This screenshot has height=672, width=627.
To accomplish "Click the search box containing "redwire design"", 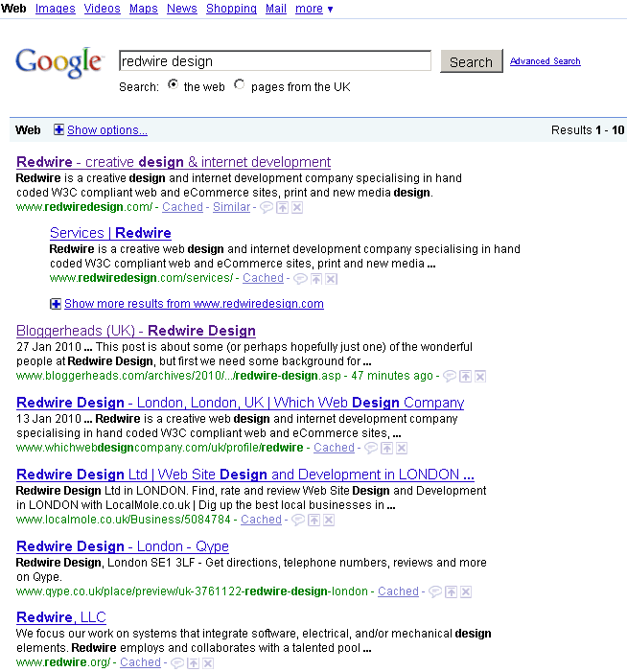I will click(274, 61).
